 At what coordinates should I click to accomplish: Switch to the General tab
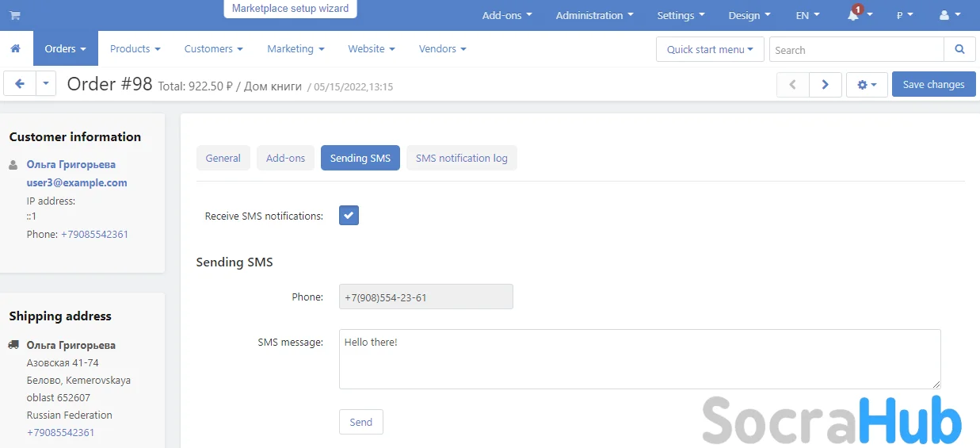223,158
